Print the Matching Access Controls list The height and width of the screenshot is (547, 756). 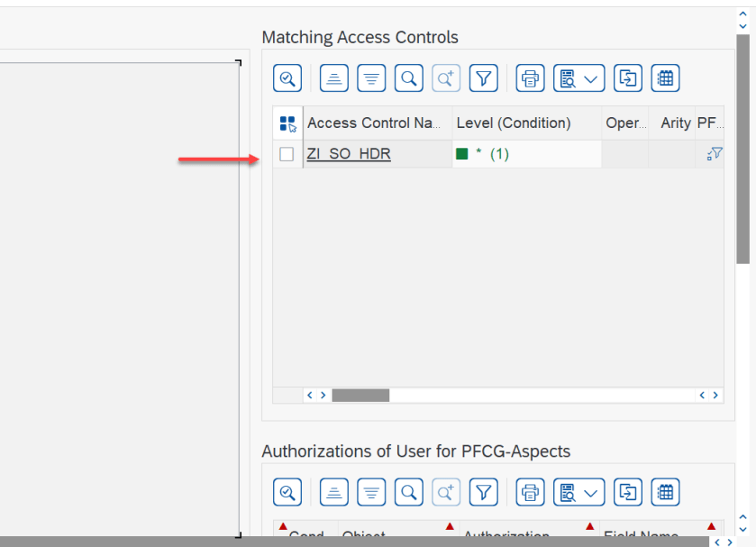click(x=530, y=77)
